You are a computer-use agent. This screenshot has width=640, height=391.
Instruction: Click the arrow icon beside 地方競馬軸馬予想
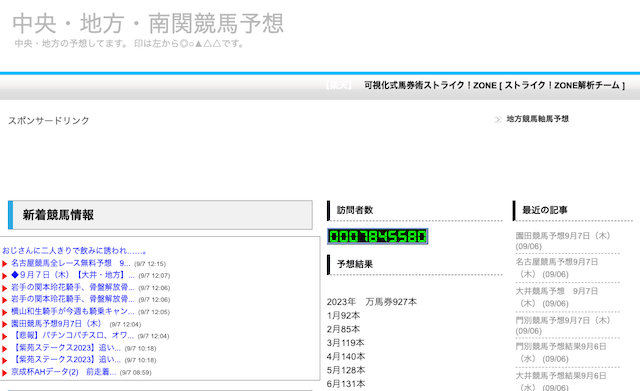498,120
